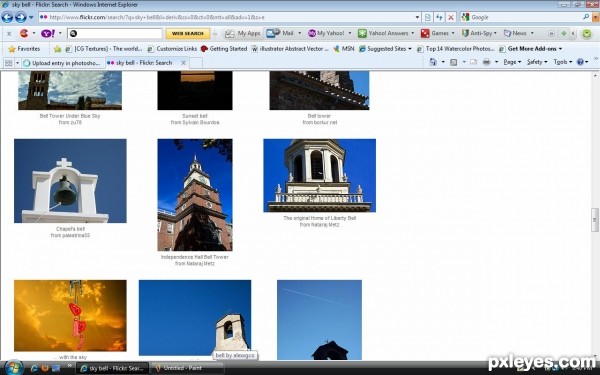Expand the Yahoo! Answers dropdown arrow
The height and width of the screenshot is (375, 600).
click(x=412, y=33)
